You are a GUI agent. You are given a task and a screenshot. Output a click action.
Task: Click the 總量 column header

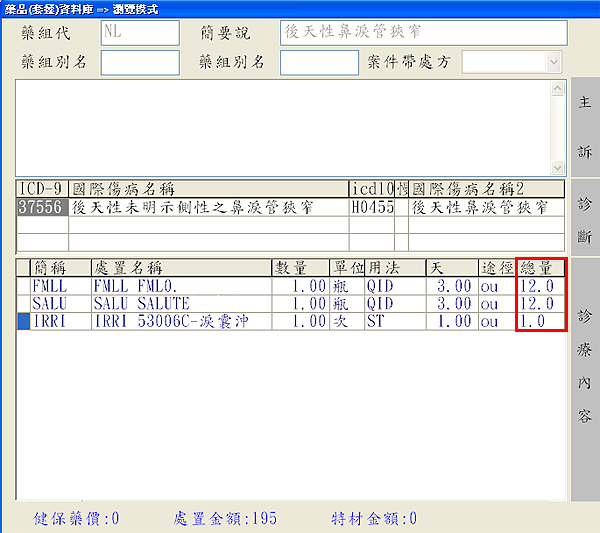541,267
